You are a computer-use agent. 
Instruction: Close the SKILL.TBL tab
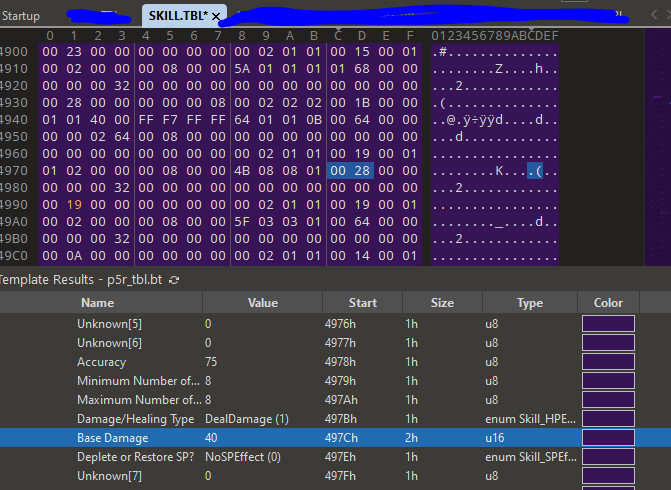[216, 17]
